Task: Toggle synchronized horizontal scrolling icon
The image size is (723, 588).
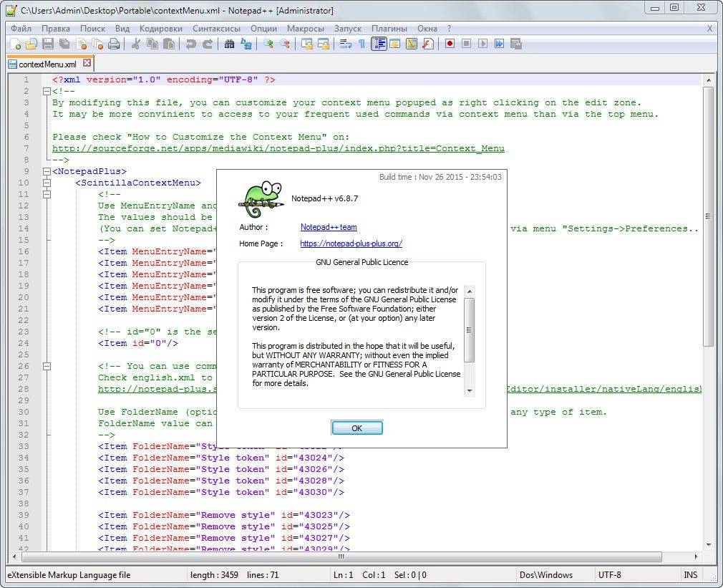Action: (x=324, y=44)
